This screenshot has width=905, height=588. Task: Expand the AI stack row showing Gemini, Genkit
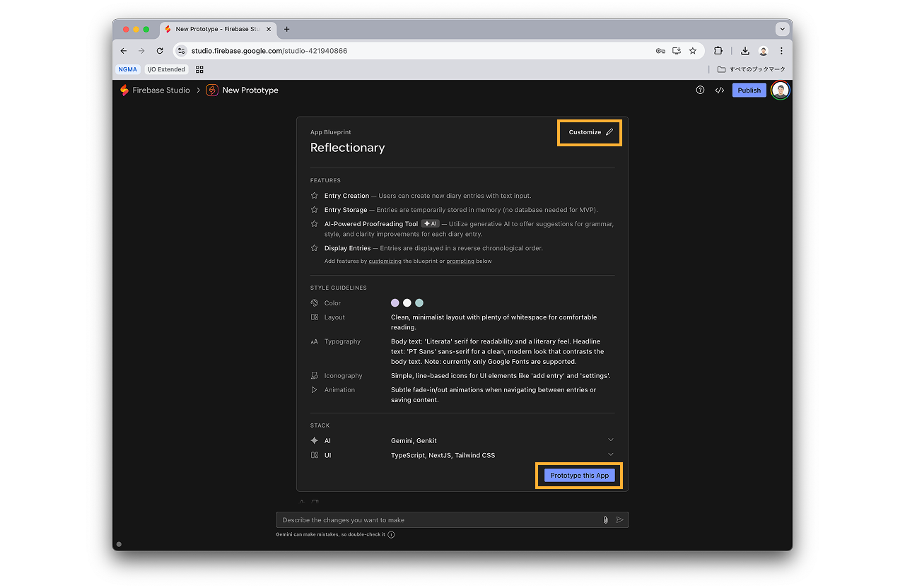610,440
